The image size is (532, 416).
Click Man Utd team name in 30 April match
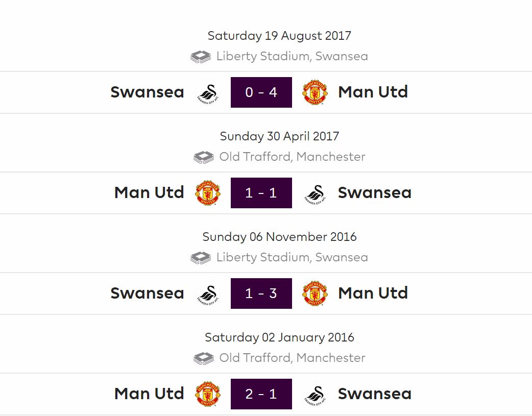click(149, 192)
